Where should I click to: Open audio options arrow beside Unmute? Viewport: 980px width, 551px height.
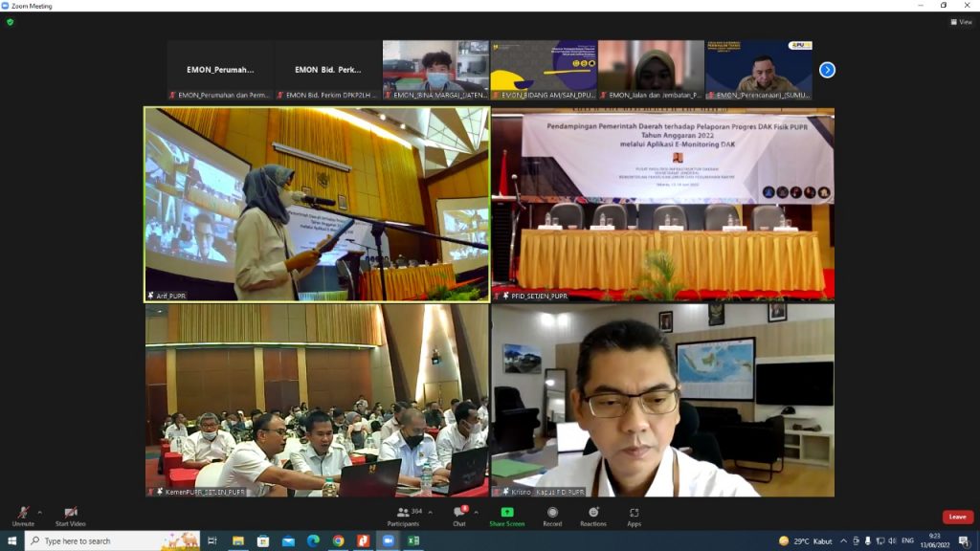(x=39, y=512)
